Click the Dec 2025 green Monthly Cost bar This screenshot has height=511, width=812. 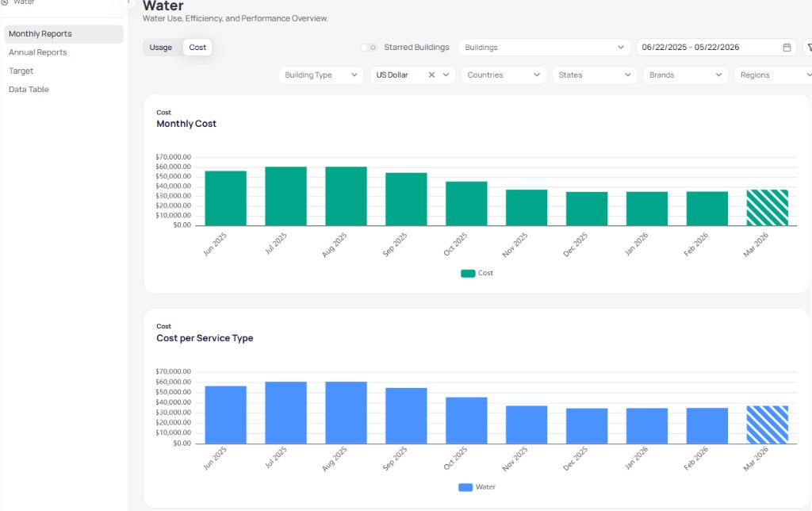[587, 209]
